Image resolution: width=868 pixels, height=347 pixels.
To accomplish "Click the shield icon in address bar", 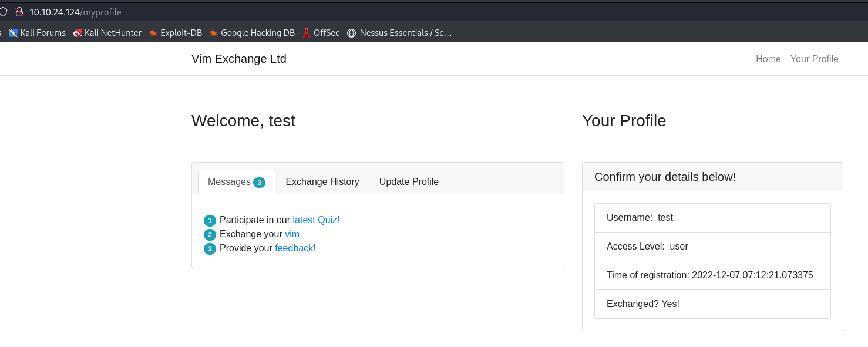I will pos(3,12).
